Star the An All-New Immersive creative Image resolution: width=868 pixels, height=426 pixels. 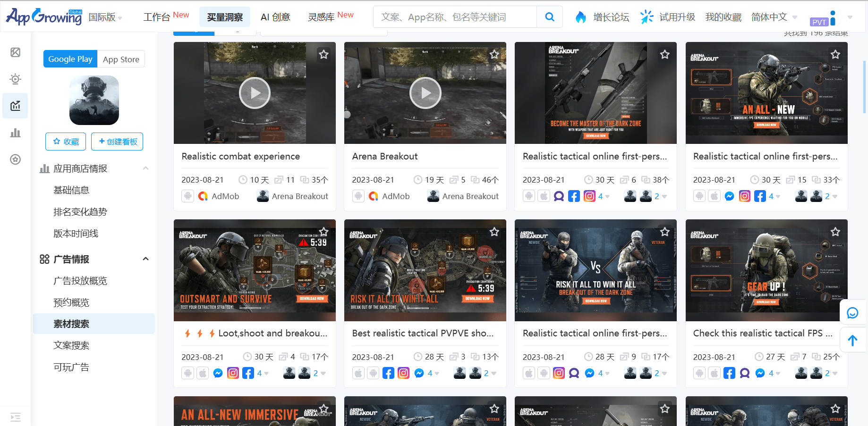point(323,409)
